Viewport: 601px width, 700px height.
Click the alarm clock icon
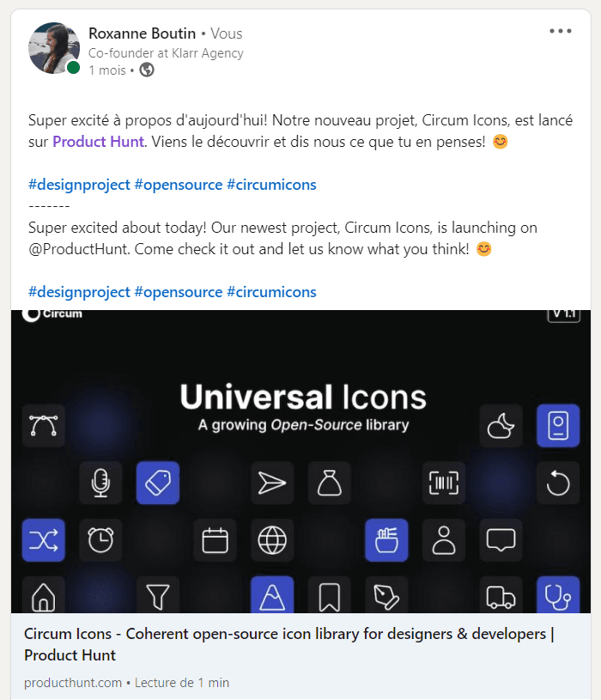point(100,539)
